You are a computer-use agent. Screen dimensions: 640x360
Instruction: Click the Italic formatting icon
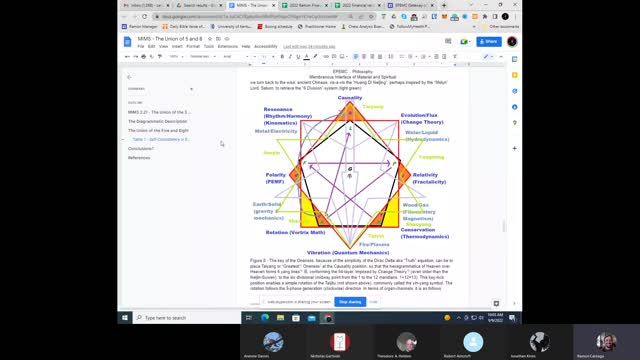pyautogui.click(x=290, y=57)
